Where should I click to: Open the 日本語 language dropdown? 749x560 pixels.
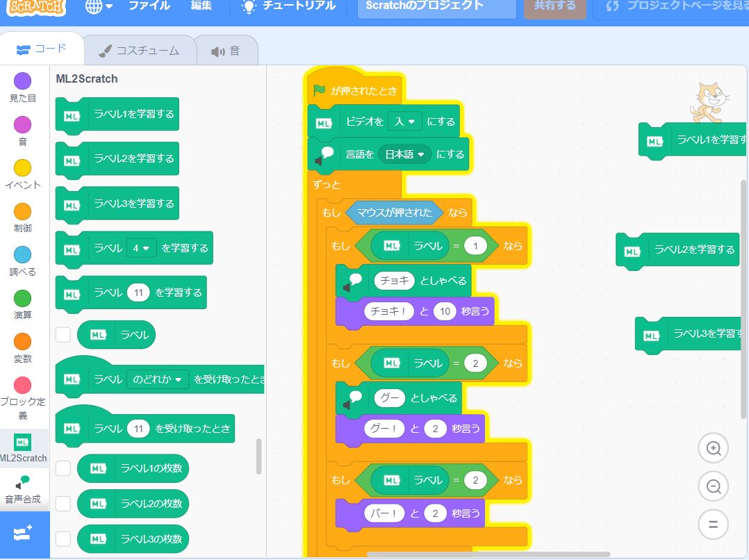click(405, 154)
